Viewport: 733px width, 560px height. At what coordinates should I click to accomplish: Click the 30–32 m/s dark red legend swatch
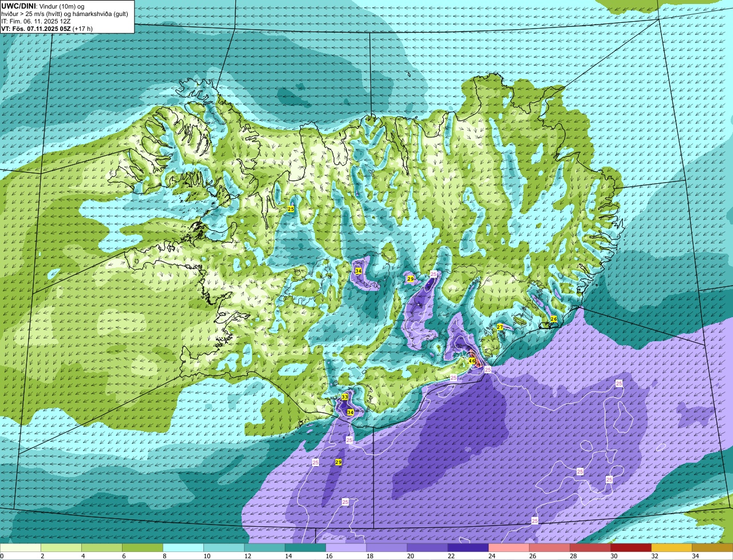630,548
